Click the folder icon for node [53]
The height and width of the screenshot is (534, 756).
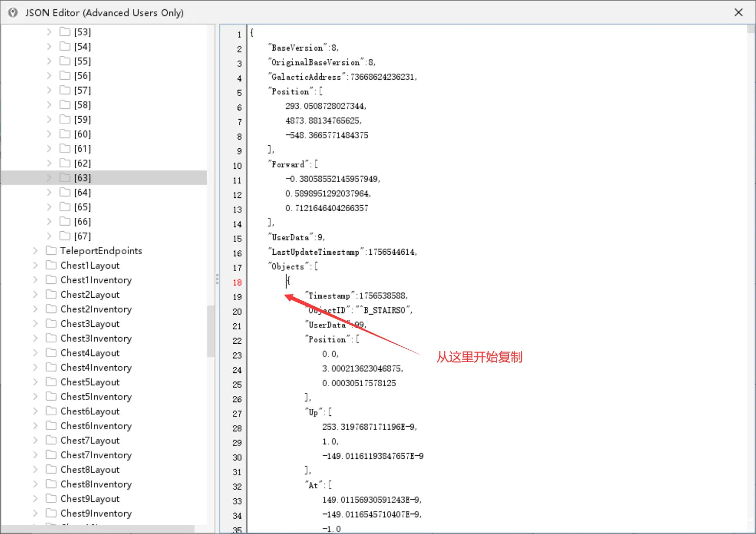(x=65, y=32)
